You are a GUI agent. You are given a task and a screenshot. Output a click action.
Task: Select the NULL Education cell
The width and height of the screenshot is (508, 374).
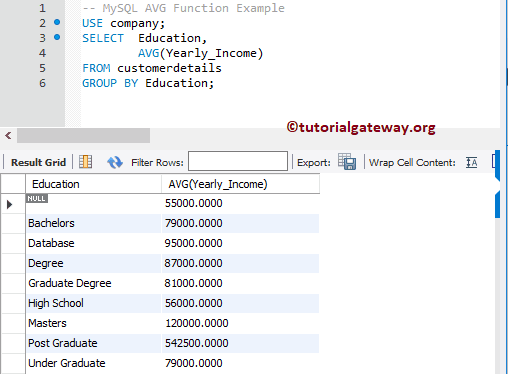(x=93, y=203)
